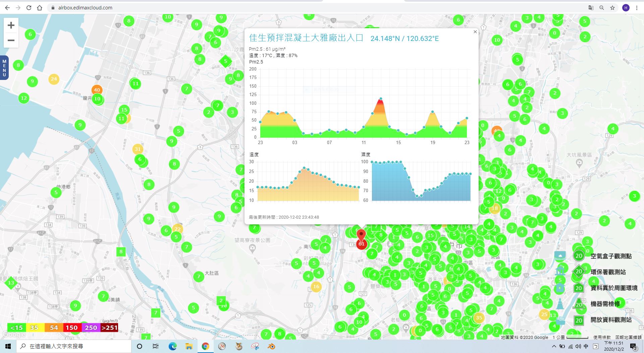Open the browser zoom magnifier icon
The height and width of the screenshot is (353, 644).
pyautogui.click(x=602, y=8)
